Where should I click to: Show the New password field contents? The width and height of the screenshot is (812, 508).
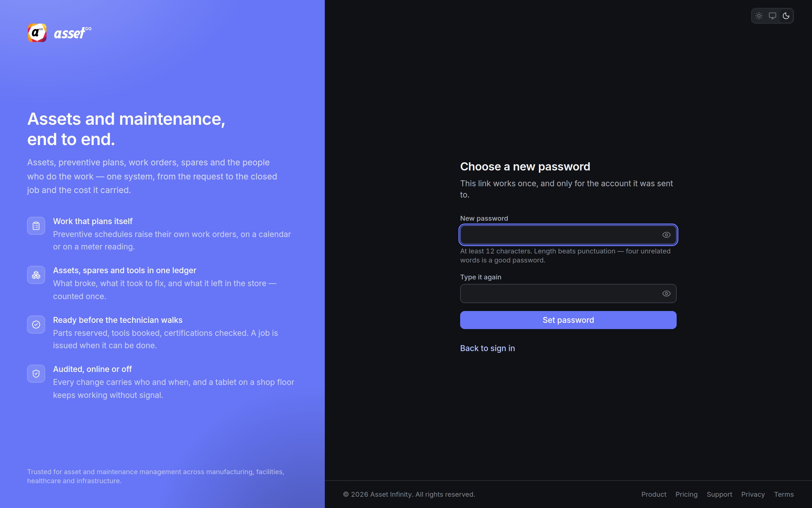pyautogui.click(x=667, y=235)
